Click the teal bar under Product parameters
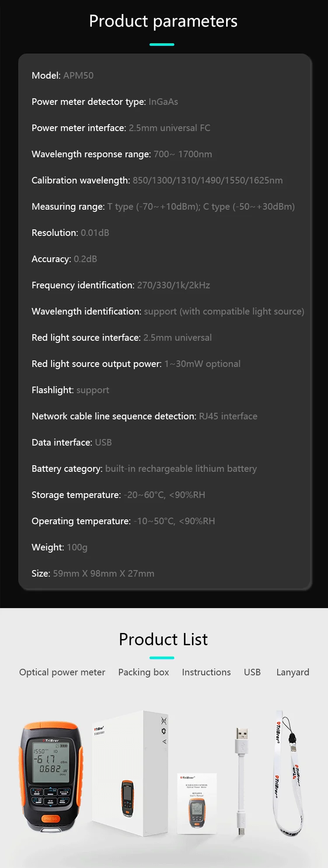The image size is (328, 868). (x=162, y=45)
